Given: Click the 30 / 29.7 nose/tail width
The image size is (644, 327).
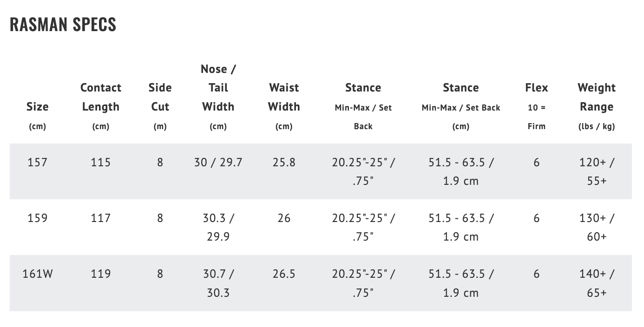Looking at the screenshot, I should [x=218, y=162].
